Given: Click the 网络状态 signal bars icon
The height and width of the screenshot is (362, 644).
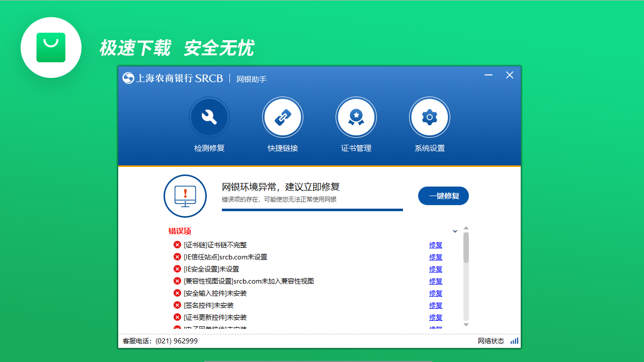Looking at the screenshot, I should point(514,340).
